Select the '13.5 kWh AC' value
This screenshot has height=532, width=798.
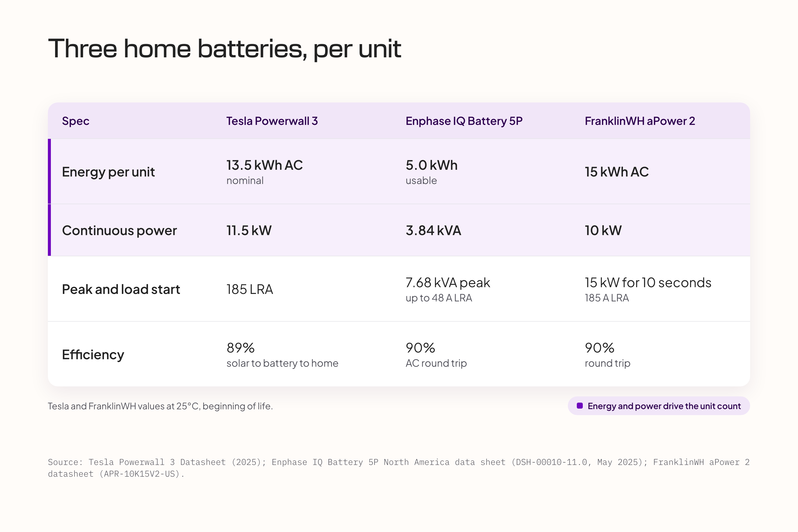tap(265, 165)
